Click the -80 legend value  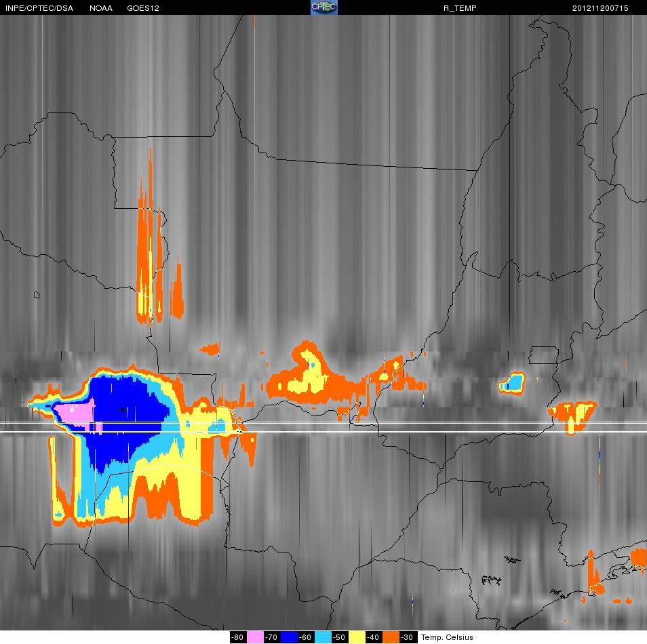[x=237, y=637]
